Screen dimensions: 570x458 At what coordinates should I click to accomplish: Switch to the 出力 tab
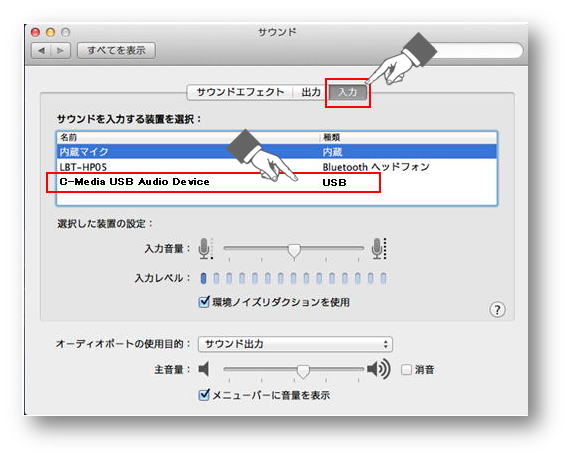pos(311,92)
